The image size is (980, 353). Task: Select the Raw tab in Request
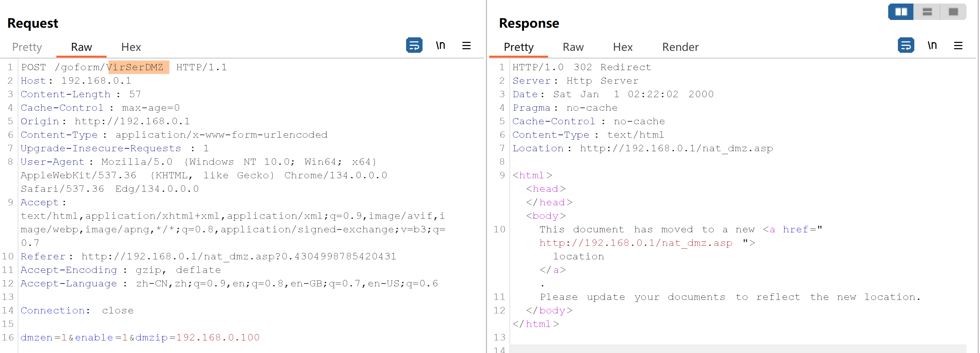81,47
